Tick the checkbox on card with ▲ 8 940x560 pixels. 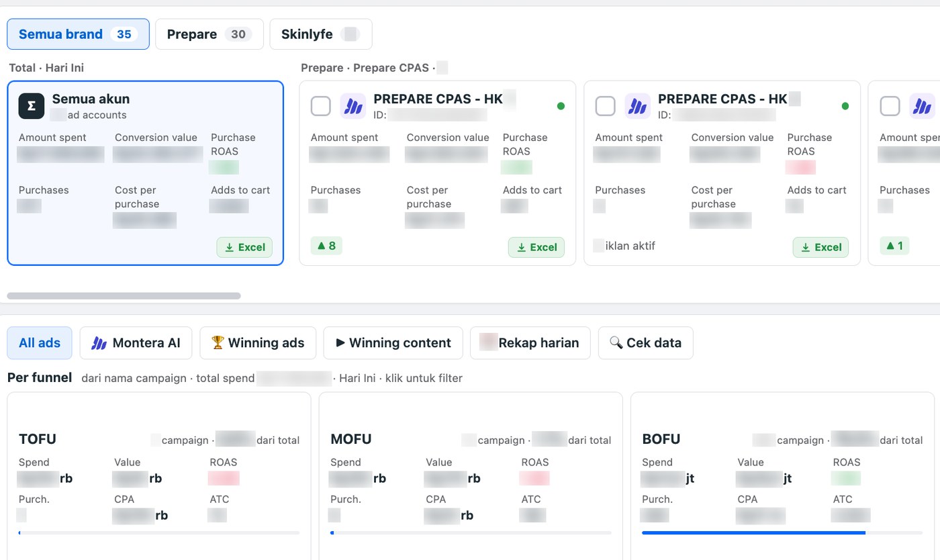(x=321, y=106)
